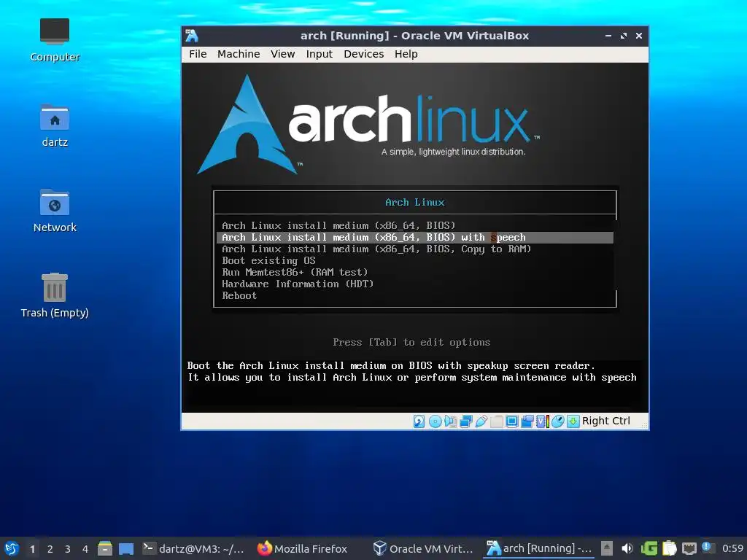
Task: Click removable media eject tray icon
Action: [x=606, y=548]
